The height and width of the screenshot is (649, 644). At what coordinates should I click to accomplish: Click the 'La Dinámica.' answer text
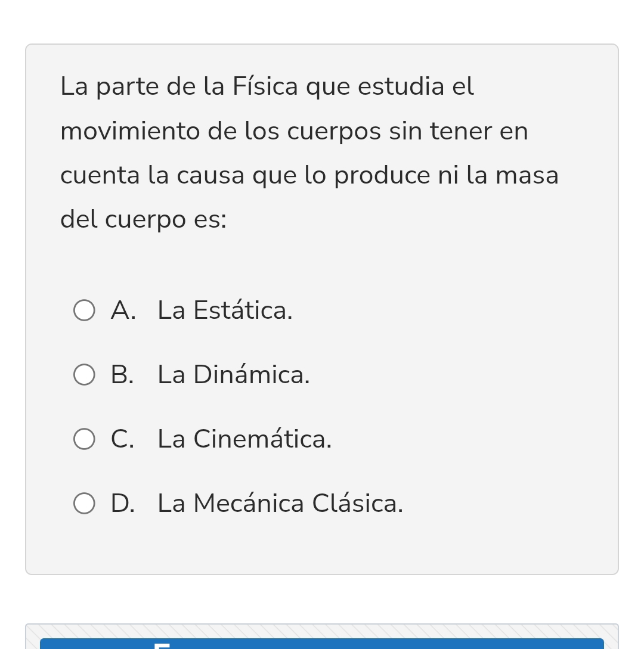(x=233, y=375)
